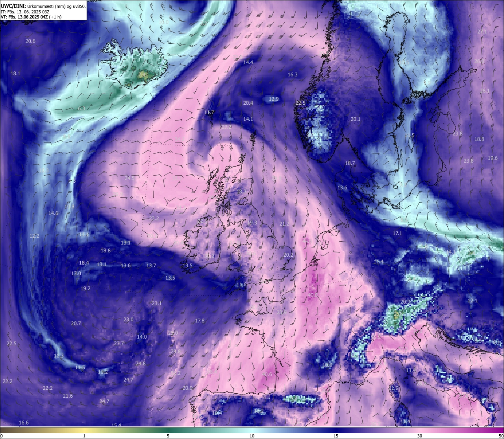Click the map value '12.1' at the right side
Viewport: 504px width, 439px height.
tap(472, 301)
